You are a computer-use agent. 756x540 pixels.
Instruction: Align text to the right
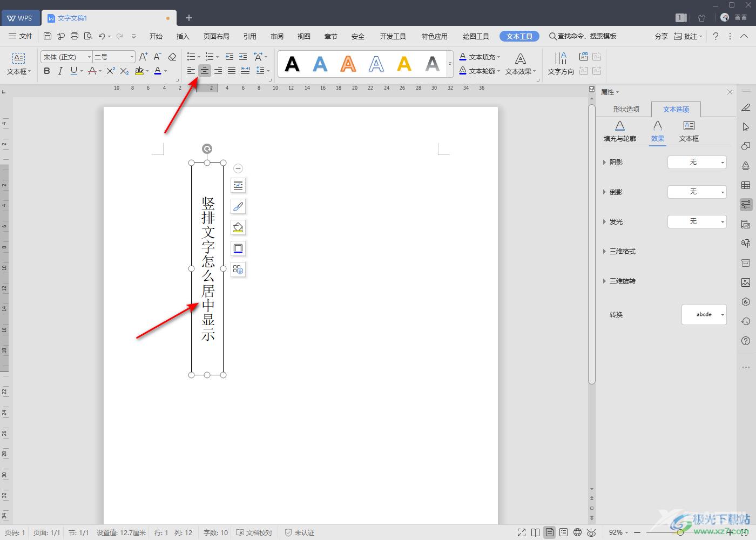[218, 71]
